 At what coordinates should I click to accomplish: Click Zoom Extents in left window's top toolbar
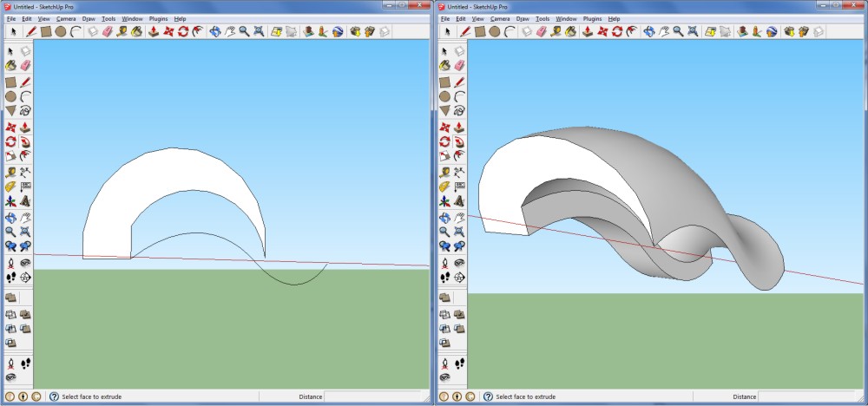click(x=260, y=31)
